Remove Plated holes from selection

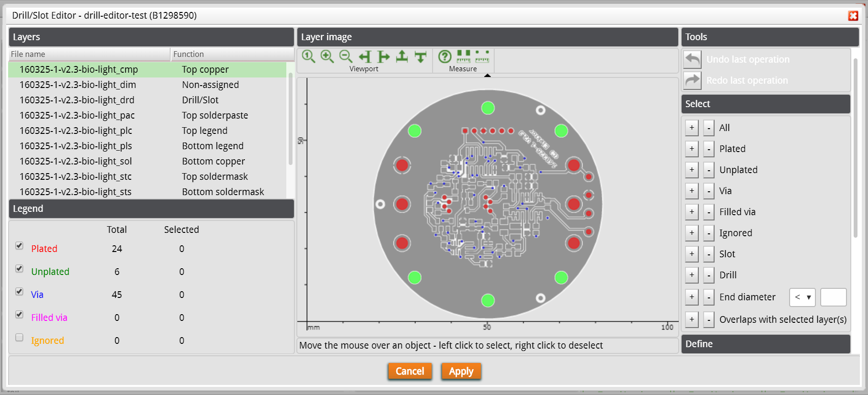pyautogui.click(x=709, y=149)
